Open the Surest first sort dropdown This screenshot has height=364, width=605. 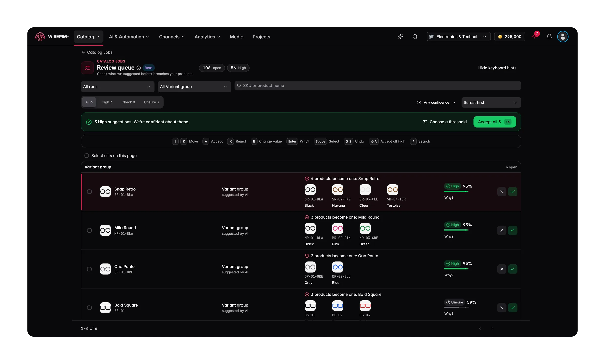coord(491,102)
